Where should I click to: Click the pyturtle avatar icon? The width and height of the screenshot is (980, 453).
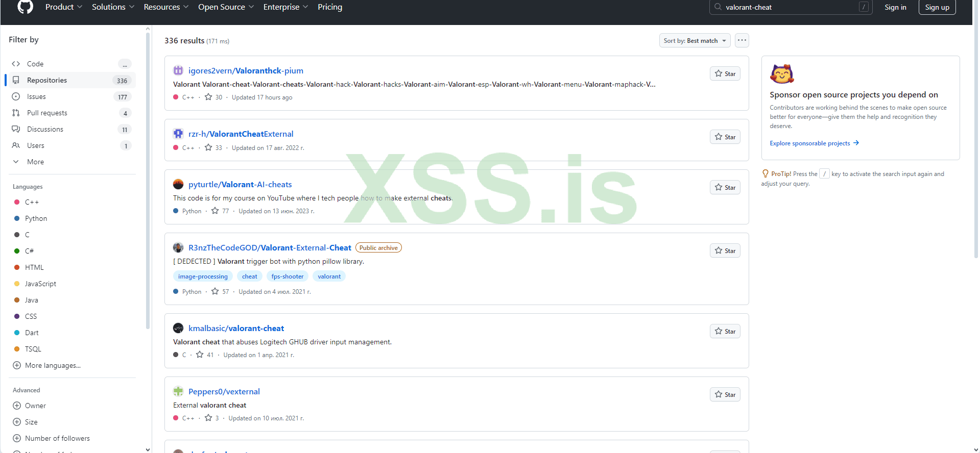click(x=178, y=184)
